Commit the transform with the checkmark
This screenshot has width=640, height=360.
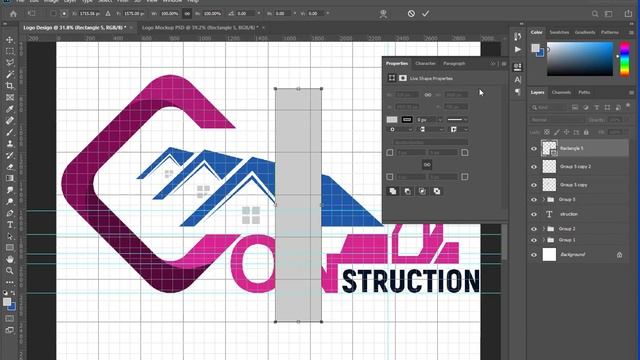coord(426,13)
